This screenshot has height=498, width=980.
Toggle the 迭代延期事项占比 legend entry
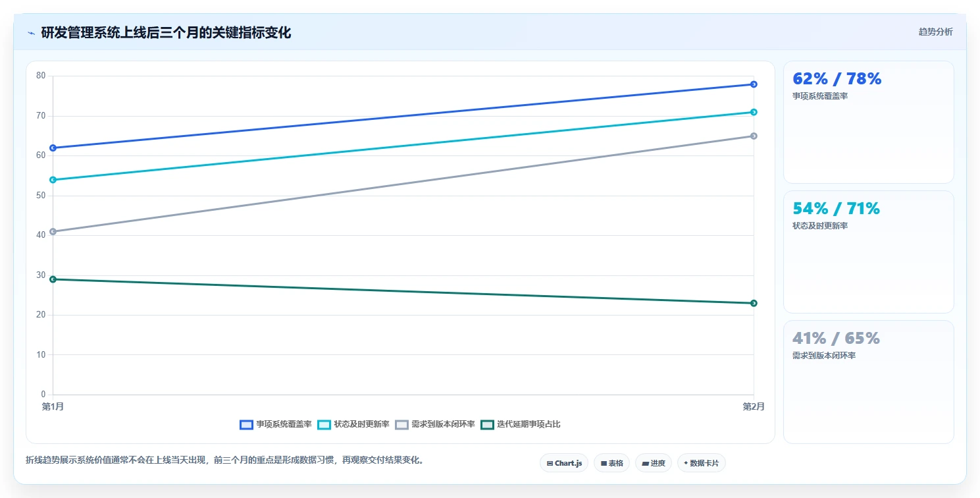tap(521, 424)
